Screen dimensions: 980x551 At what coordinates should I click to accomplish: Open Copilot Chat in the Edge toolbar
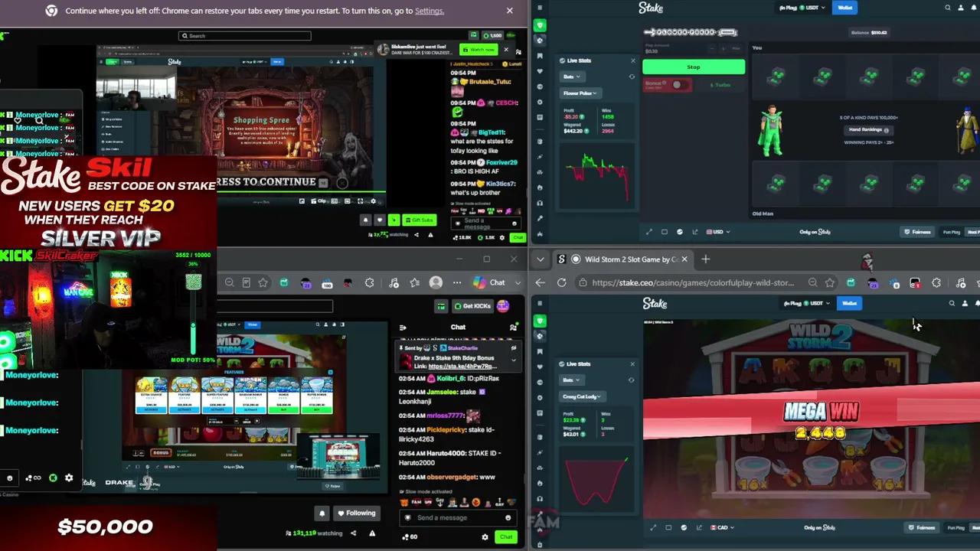pyautogui.click(x=488, y=282)
